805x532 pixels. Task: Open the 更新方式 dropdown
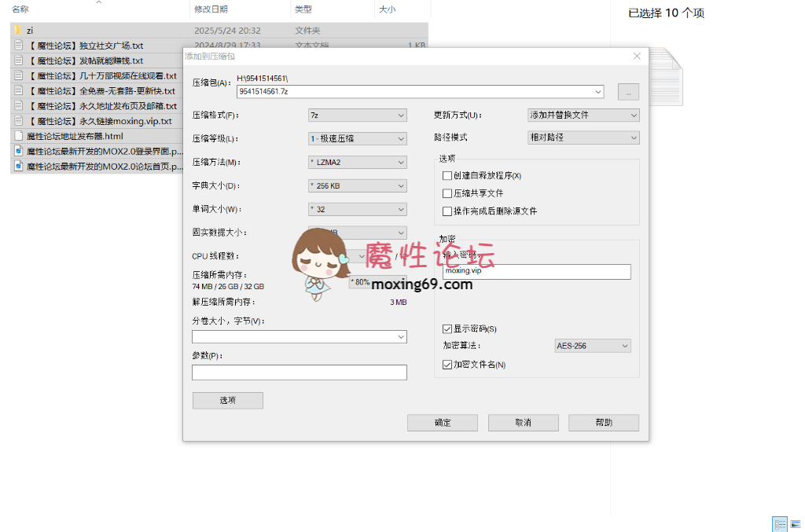click(584, 115)
